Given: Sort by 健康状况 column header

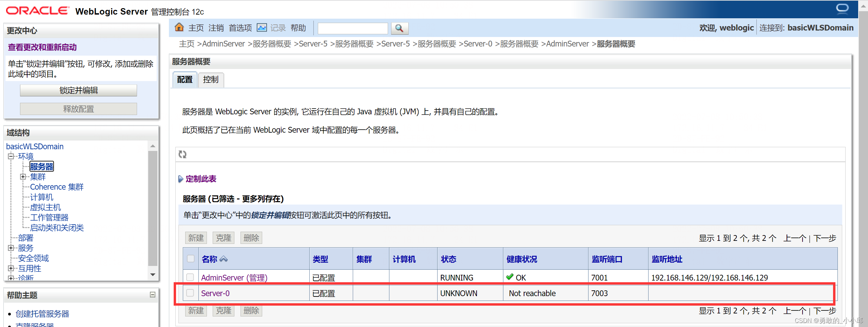Looking at the screenshot, I should [522, 259].
